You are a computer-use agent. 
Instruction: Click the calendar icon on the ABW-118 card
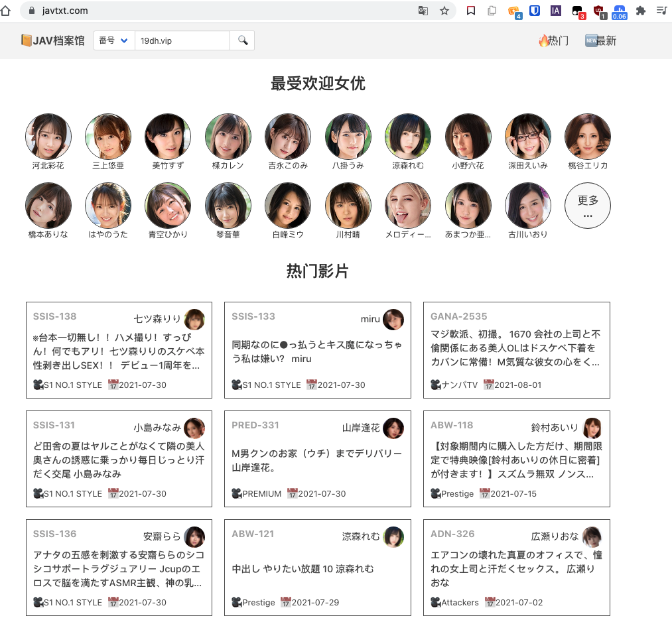click(x=485, y=493)
